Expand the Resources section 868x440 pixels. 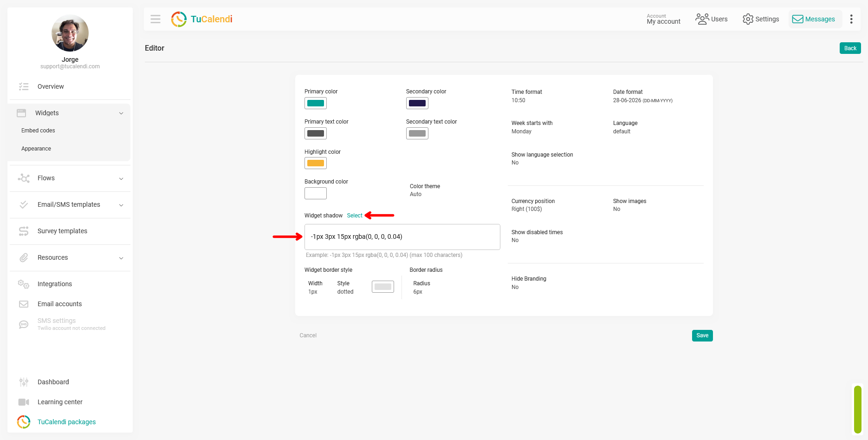[x=70, y=258]
